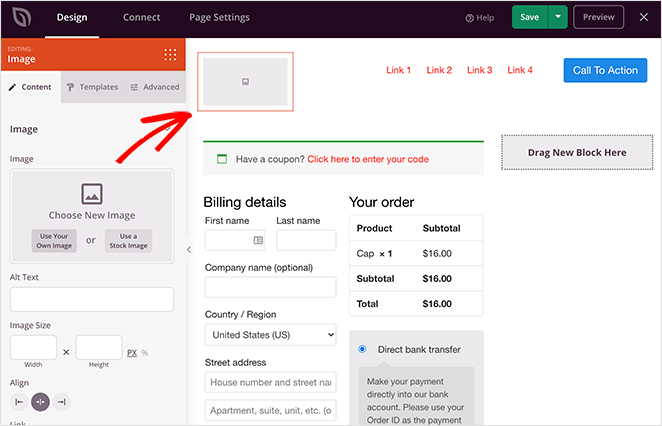Click Link 2 in navigation
The height and width of the screenshot is (426, 662).
coord(439,70)
